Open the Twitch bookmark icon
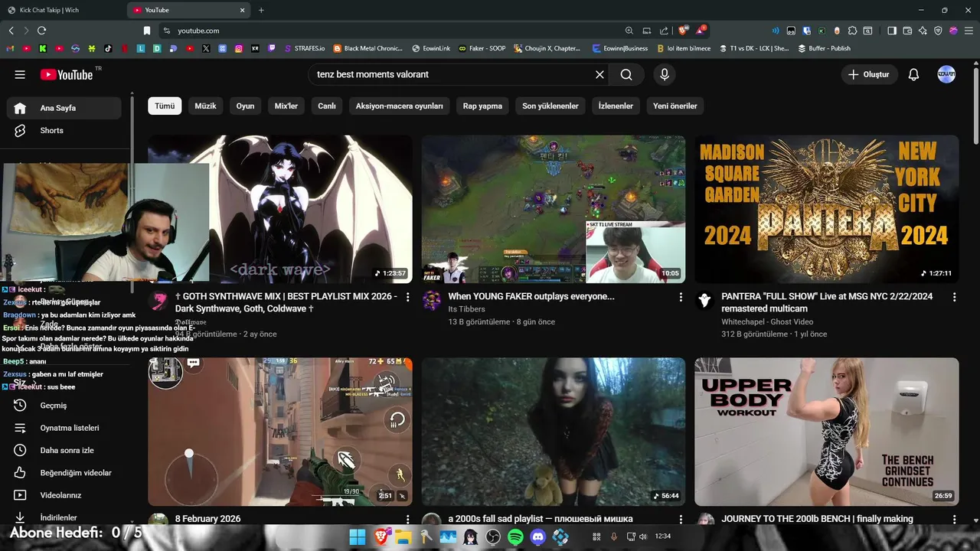 click(272, 48)
